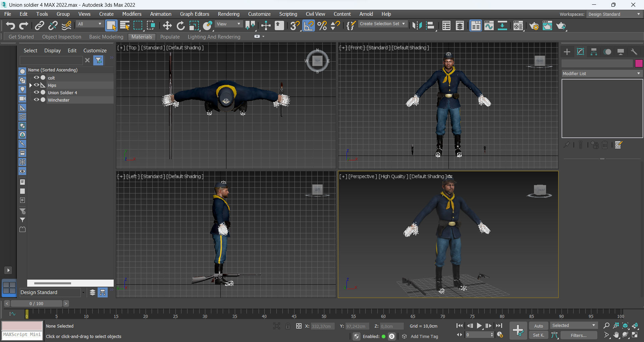Viewport: 644px width, 342px height.
Task: Click the Maximize Viewport Toggle icon
Action: pos(635,335)
